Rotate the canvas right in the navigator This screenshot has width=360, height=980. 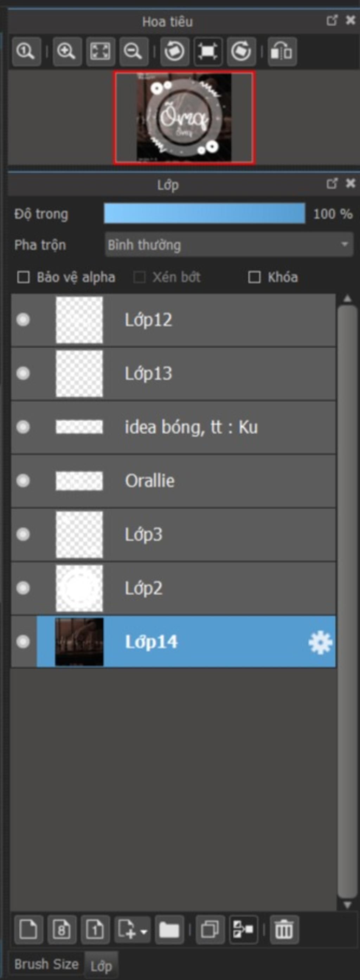click(241, 51)
